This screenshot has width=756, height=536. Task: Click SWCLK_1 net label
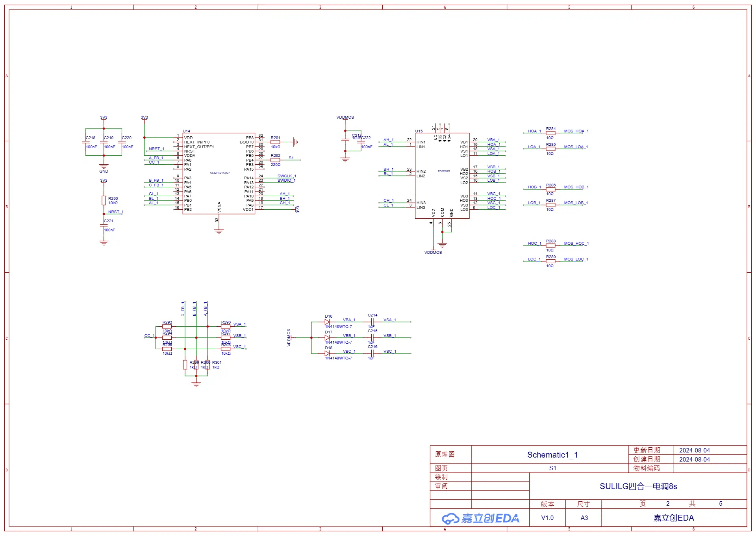pyautogui.click(x=287, y=176)
